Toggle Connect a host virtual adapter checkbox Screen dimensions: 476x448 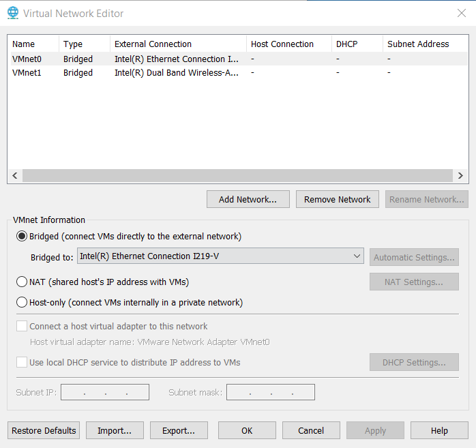click(22, 327)
